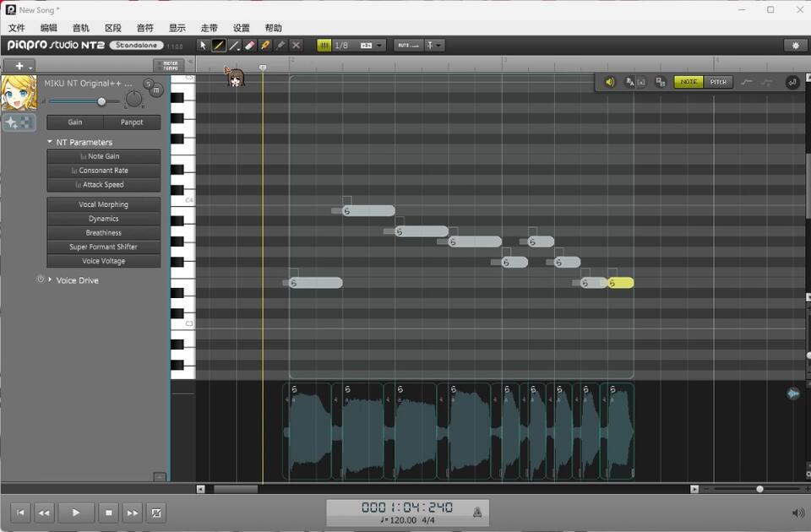This screenshot has height=532, width=811.
Task: Open the 区段 menu
Action: pyautogui.click(x=112, y=28)
